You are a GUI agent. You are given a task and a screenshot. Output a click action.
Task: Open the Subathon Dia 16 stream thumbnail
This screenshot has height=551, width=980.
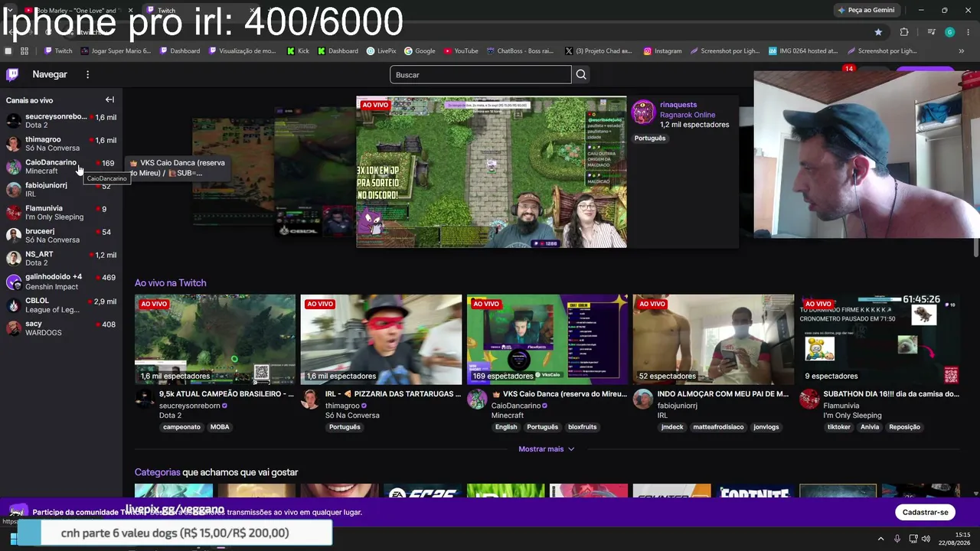880,339
